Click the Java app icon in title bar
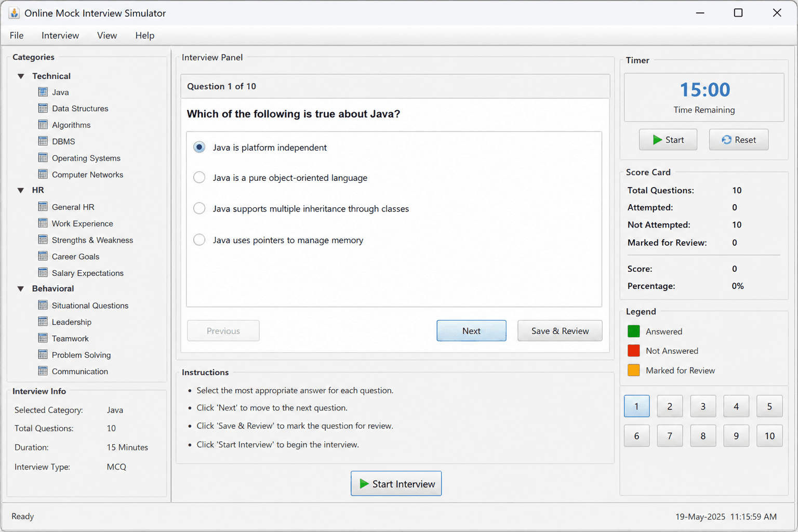 coord(14,13)
